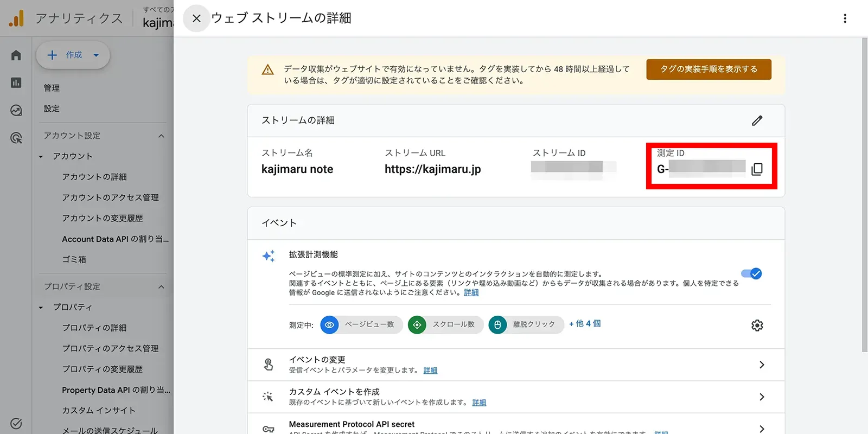
Task: Open Reports bar chart icon in sidebar
Action: (x=16, y=82)
